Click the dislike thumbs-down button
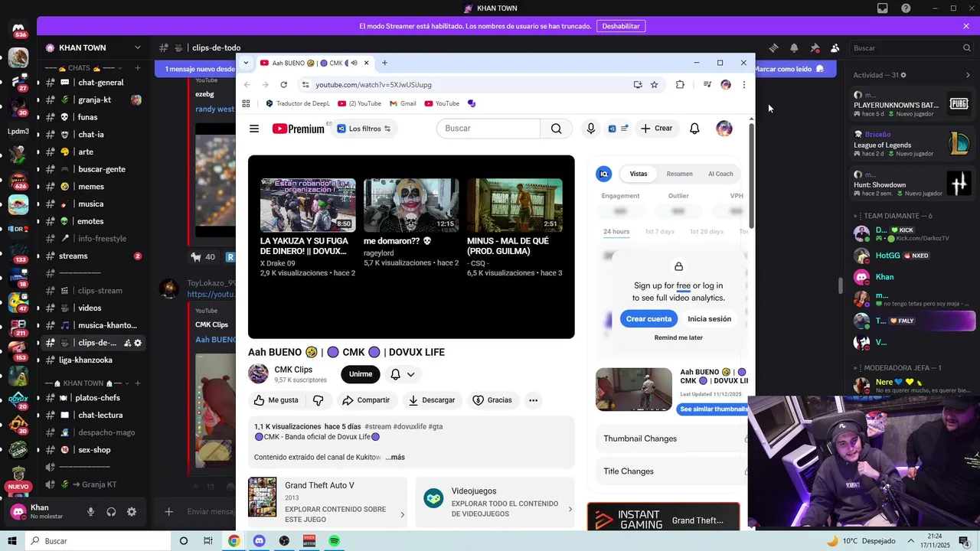Viewport: 980px width, 551px height. [x=318, y=400]
